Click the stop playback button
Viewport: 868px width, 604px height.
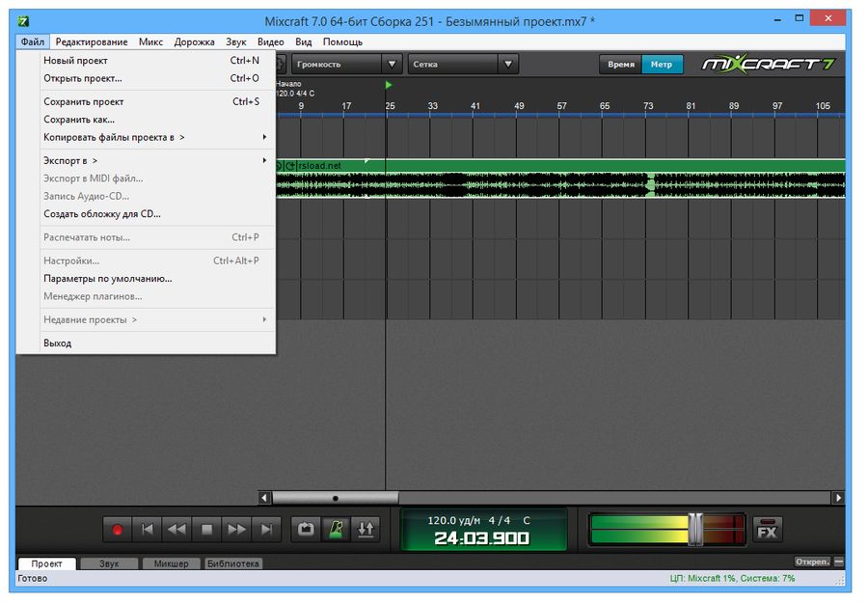pyautogui.click(x=206, y=529)
